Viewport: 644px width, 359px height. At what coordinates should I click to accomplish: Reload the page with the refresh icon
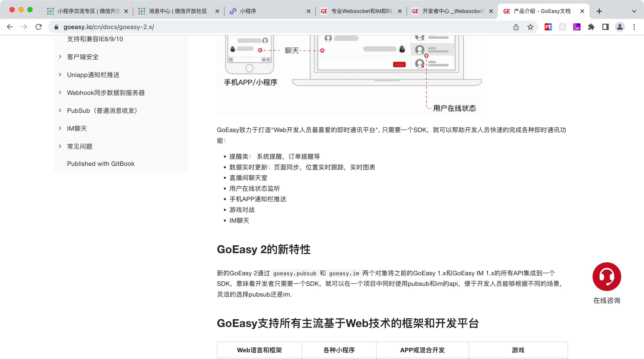[38, 27]
